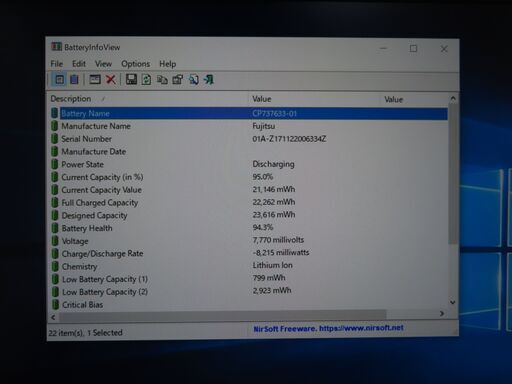512x384 pixels.
Task: Click battery icon beside Manufacture Name
Action: coord(55,126)
